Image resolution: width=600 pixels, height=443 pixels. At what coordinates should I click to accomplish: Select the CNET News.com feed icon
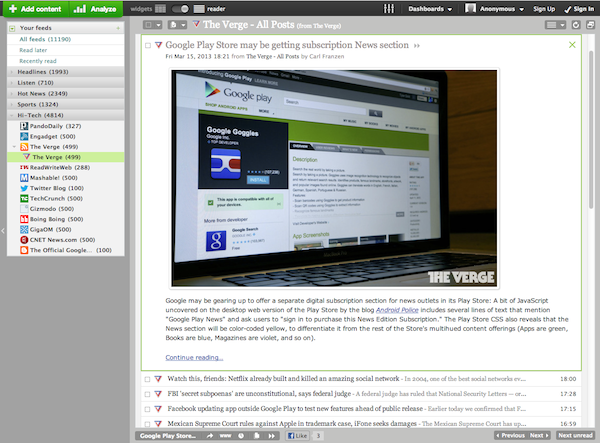(x=24, y=239)
